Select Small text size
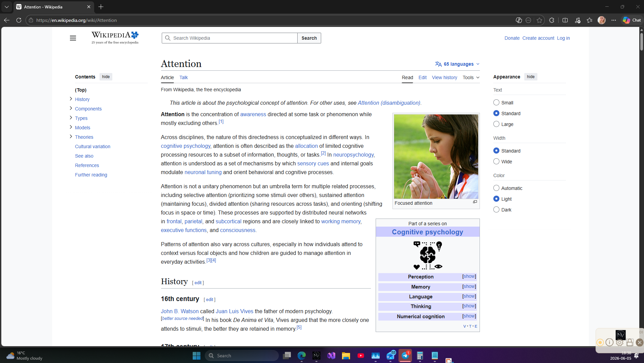This screenshot has height=363, width=644. click(496, 102)
